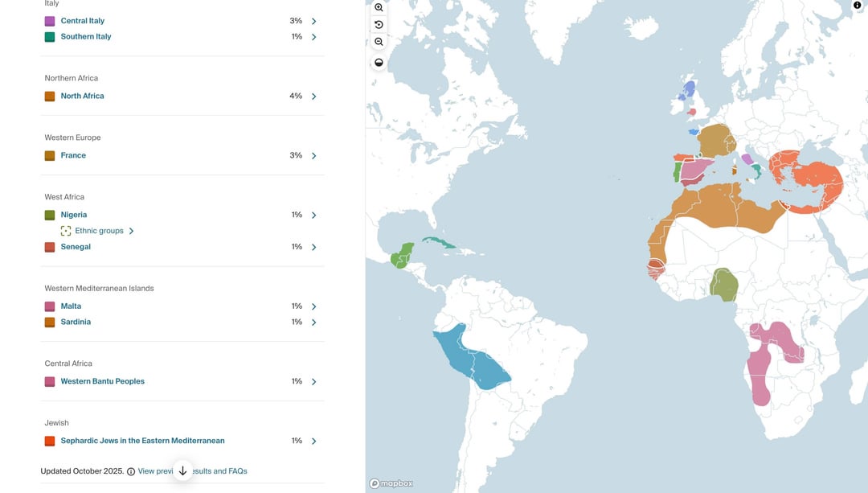Toggle the map contrast style button
This screenshot has width=868, height=493.
coord(379,63)
